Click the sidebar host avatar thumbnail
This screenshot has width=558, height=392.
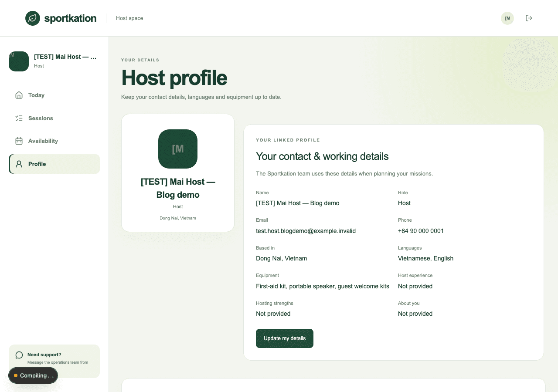pyautogui.click(x=19, y=61)
